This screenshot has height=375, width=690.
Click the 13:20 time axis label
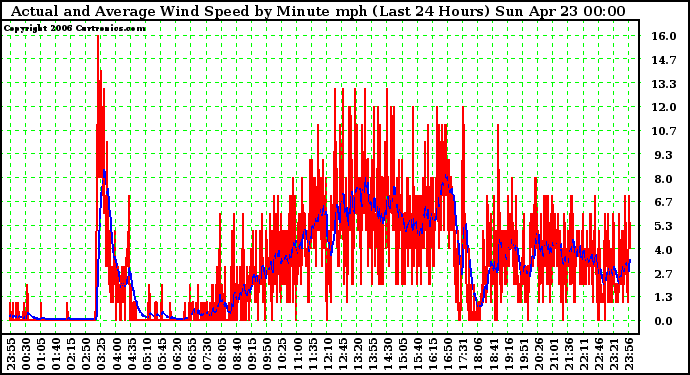pos(357,354)
